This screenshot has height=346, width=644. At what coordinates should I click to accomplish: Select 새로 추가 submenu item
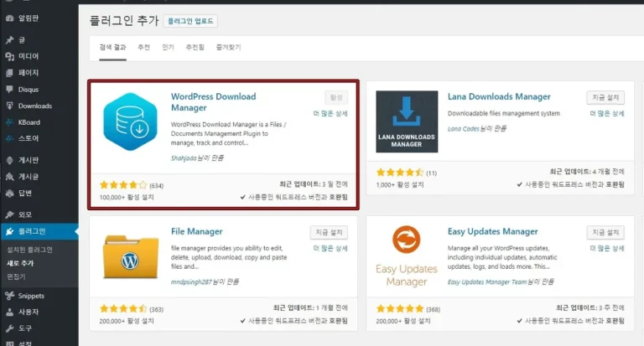20,263
